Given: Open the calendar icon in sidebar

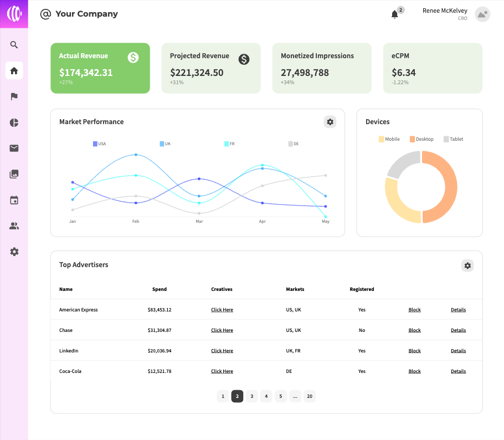Looking at the screenshot, I should [x=14, y=200].
